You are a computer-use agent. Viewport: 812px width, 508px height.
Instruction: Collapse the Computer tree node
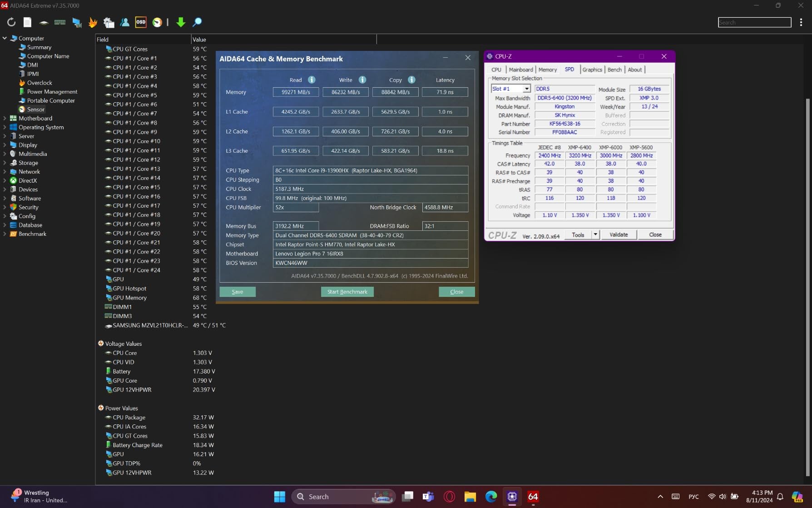5,38
